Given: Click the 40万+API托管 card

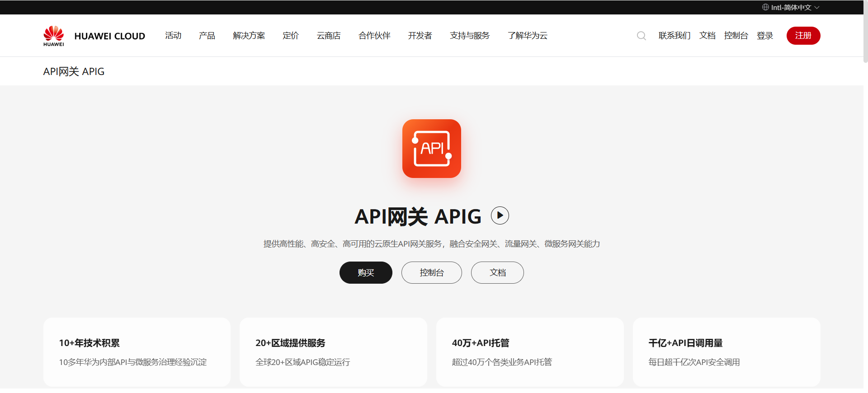Looking at the screenshot, I should coord(530,352).
